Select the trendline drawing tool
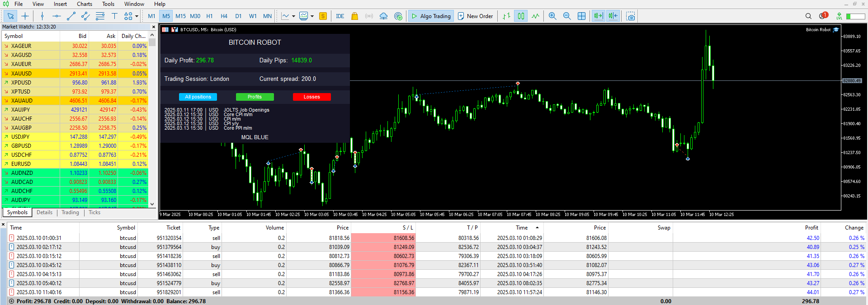The image size is (868, 305). [71, 16]
